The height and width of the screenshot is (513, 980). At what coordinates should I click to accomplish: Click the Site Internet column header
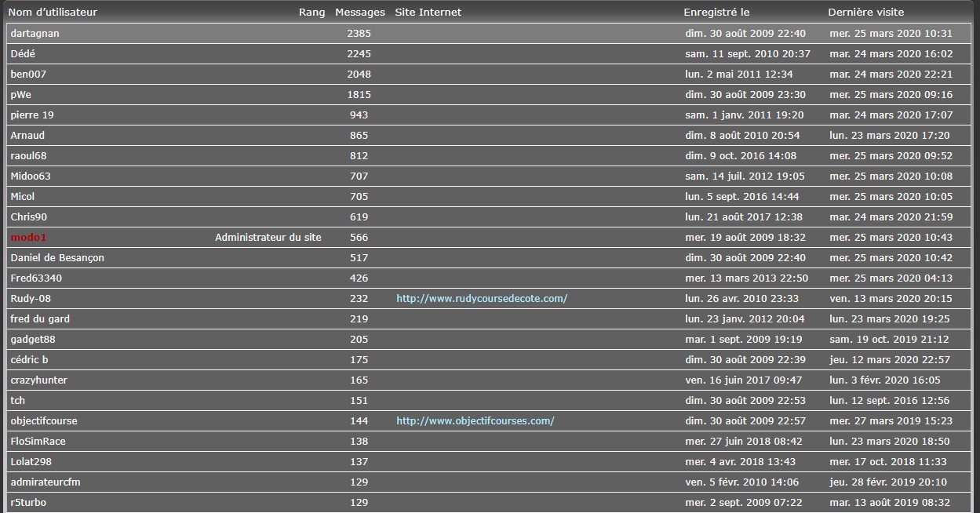click(x=428, y=13)
